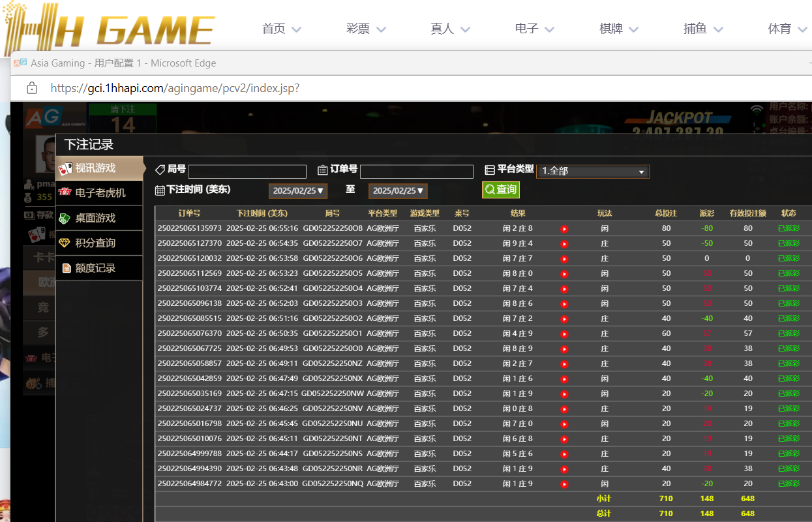The height and width of the screenshot is (522, 812).
Task: Open the 桌面游戏 tab
Action: (99, 218)
